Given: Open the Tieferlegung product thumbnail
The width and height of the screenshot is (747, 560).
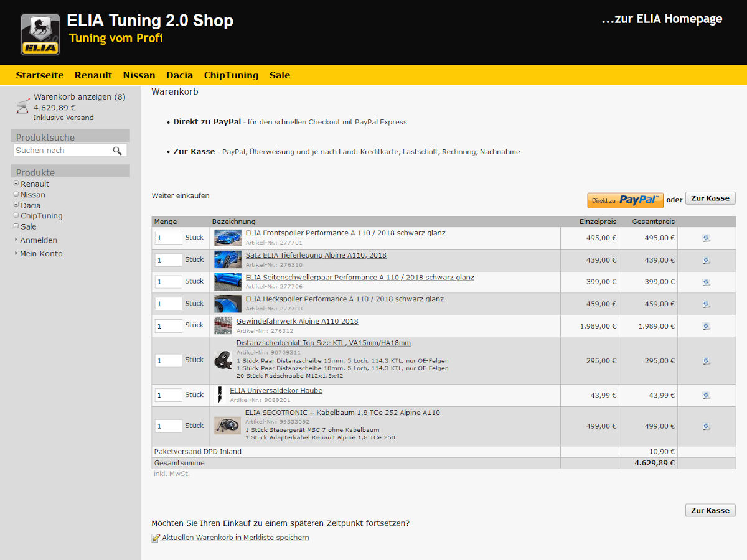Looking at the screenshot, I should tap(228, 259).
